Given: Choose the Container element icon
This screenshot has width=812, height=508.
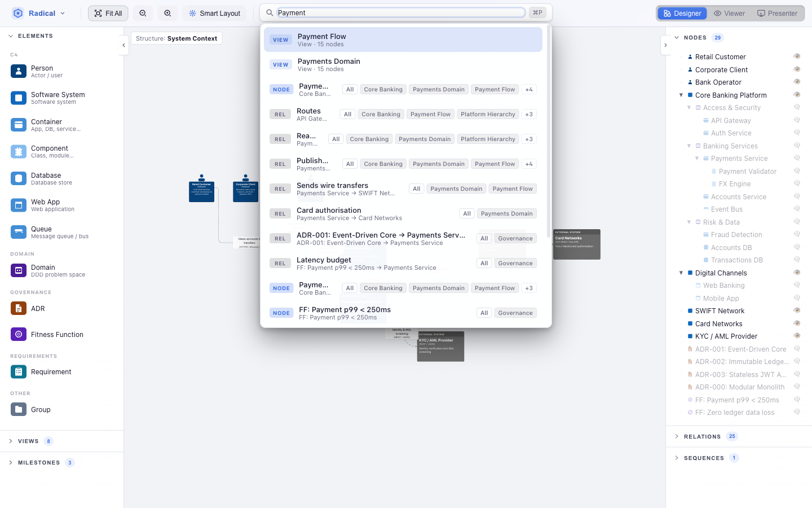Looking at the screenshot, I should point(19,125).
